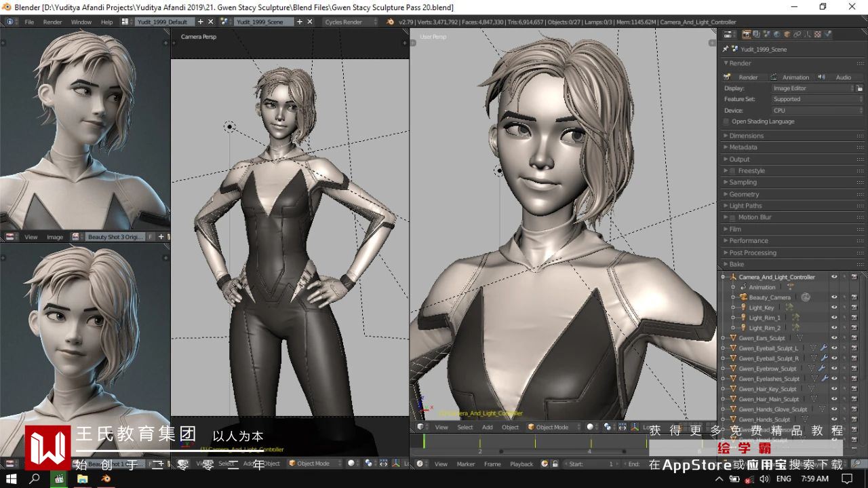Screen dimensions: 868x488
Task: Open the Texture properties tab icon
Action: [818, 34]
